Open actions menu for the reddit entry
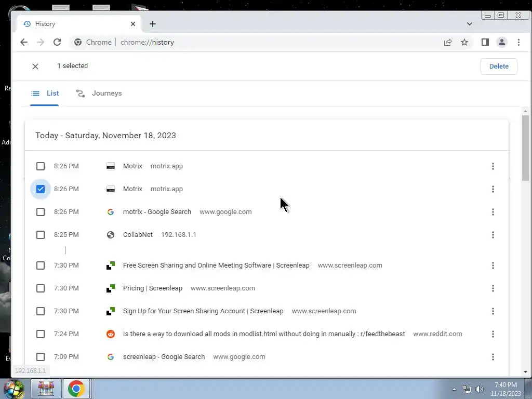 pyautogui.click(x=493, y=334)
